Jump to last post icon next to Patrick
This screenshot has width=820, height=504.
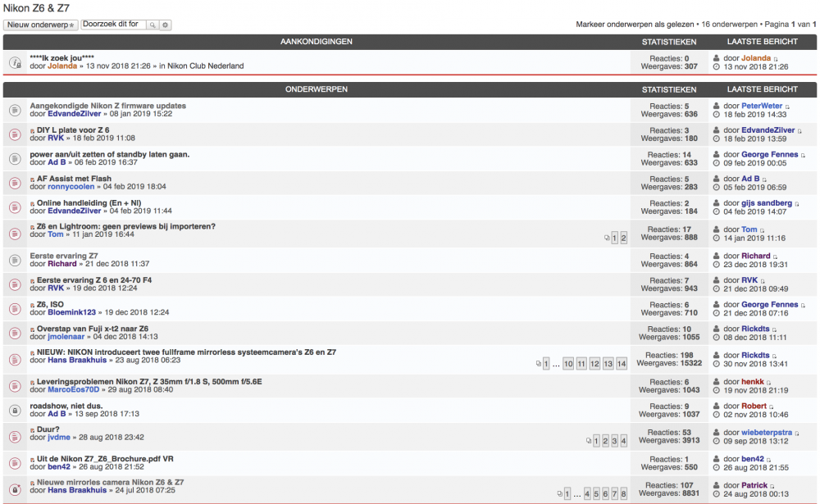click(772, 486)
